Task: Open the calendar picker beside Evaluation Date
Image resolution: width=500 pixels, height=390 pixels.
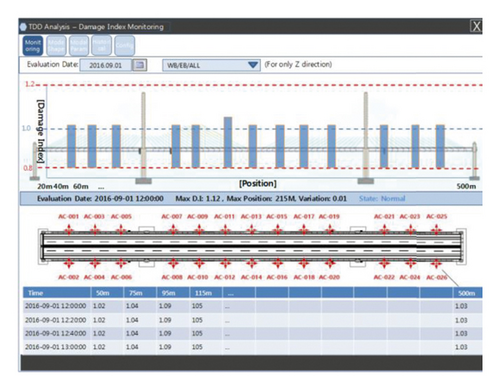Action: point(140,65)
